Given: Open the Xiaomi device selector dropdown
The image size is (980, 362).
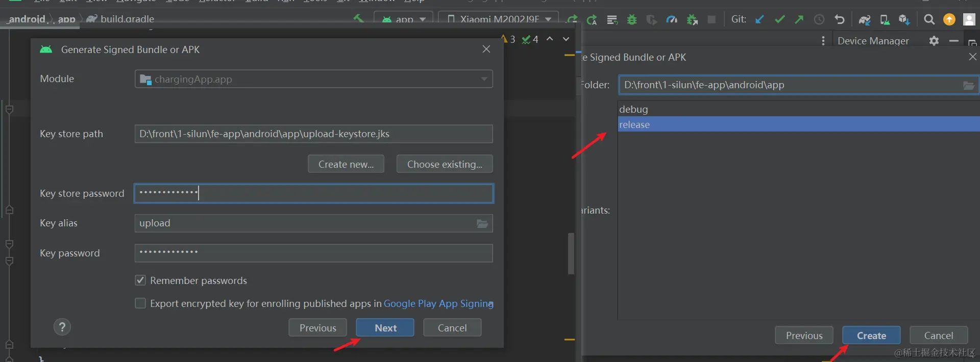Looking at the screenshot, I should [499, 19].
